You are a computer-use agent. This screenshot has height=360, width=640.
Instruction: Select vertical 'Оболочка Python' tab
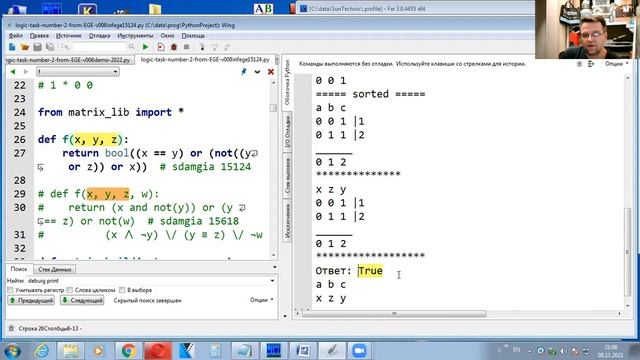tap(287, 82)
